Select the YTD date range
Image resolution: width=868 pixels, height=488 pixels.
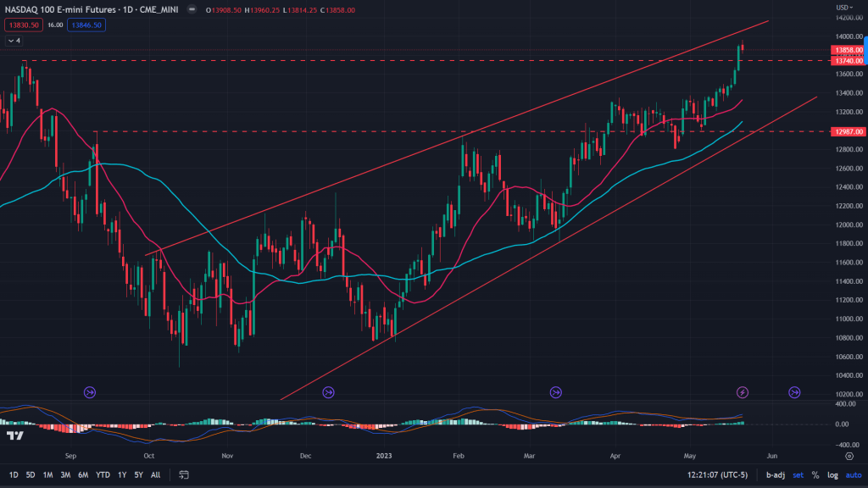click(103, 475)
